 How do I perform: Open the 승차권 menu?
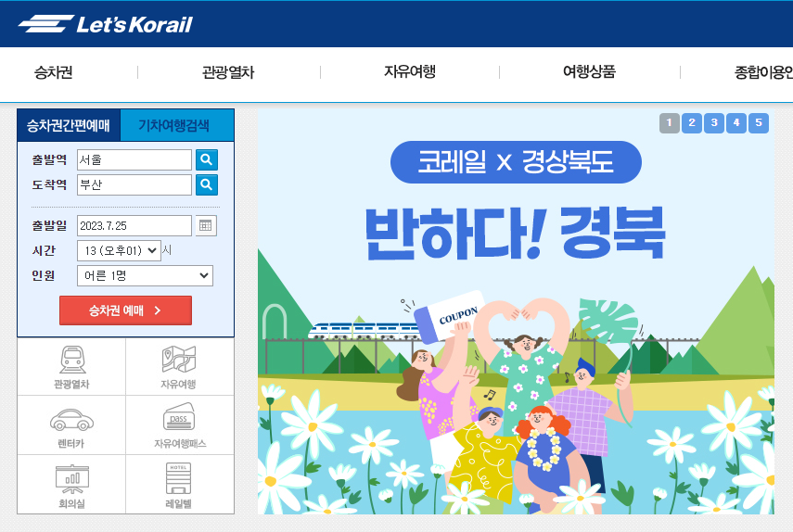pyautogui.click(x=53, y=72)
